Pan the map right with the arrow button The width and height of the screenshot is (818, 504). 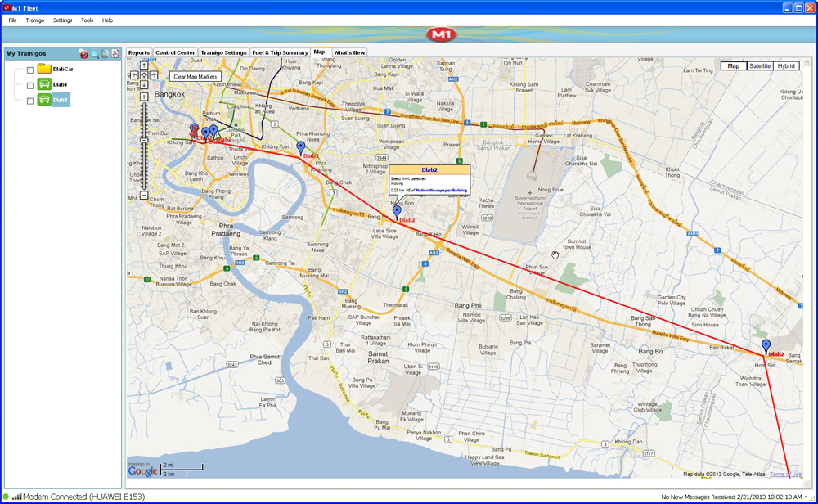[154, 75]
